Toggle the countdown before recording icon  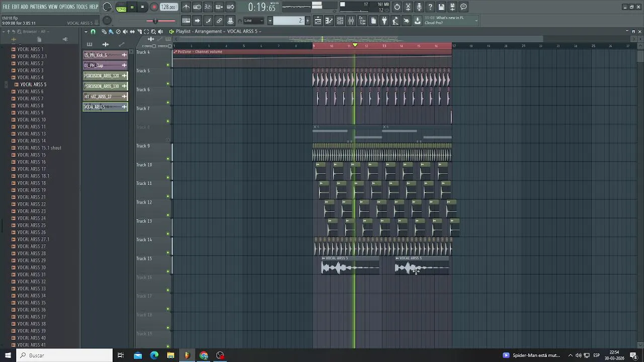208,7
